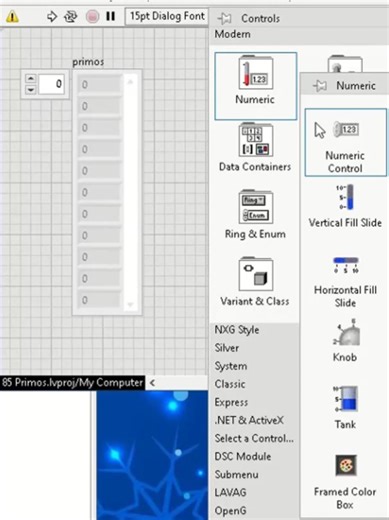Collapse the Modern palette category
This screenshot has height=520, width=389.
(232, 34)
